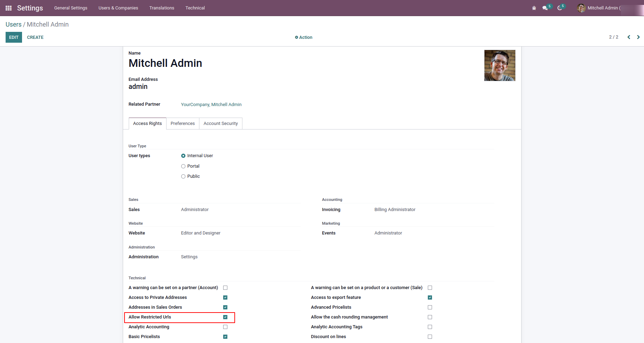The image size is (644, 343).
Task: Toggle Analytic Accounting Tags checkbox
Action: [430, 327]
